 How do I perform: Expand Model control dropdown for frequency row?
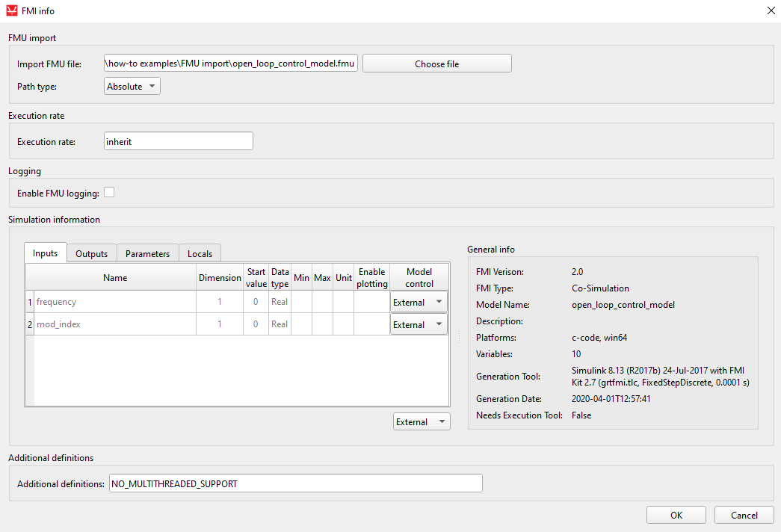pyautogui.click(x=419, y=303)
